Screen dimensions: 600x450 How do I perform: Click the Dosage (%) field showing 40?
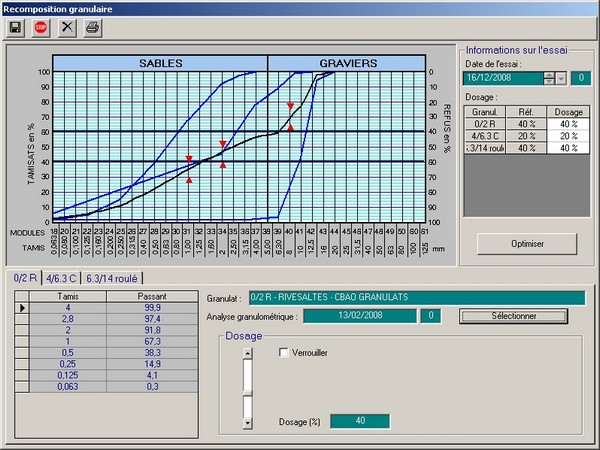[x=359, y=421]
